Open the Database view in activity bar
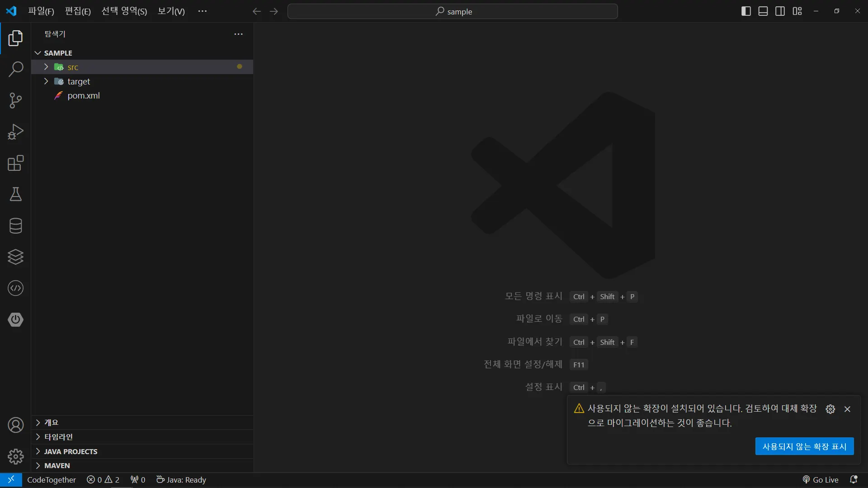 tap(15, 225)
